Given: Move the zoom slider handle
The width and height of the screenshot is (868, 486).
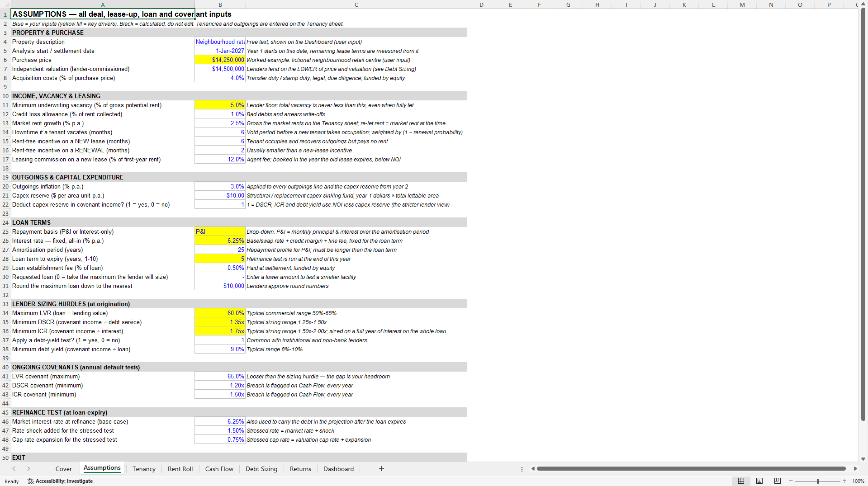Looking at the screenshot, I should point(818,481).
